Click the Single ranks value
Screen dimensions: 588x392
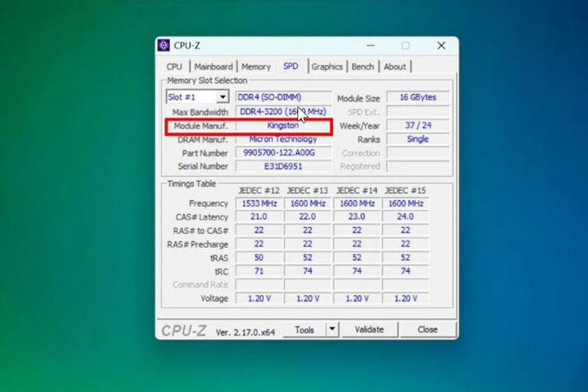pos(417,139)
